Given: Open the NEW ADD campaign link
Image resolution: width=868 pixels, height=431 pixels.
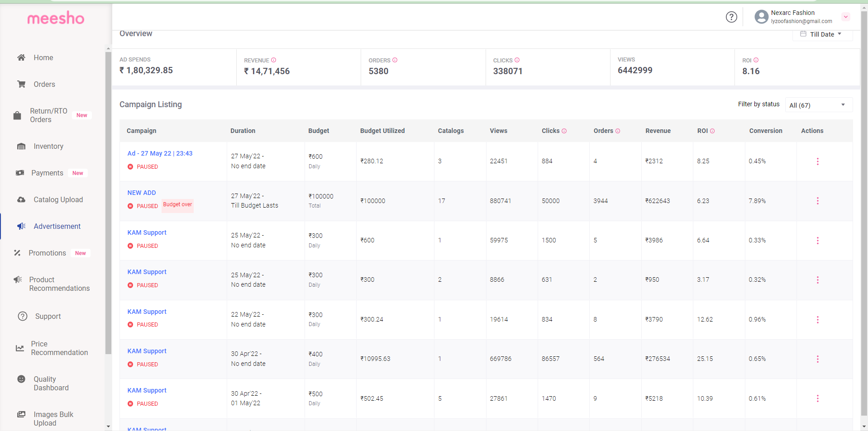Looking at the screenshot, I should [142, 193].
